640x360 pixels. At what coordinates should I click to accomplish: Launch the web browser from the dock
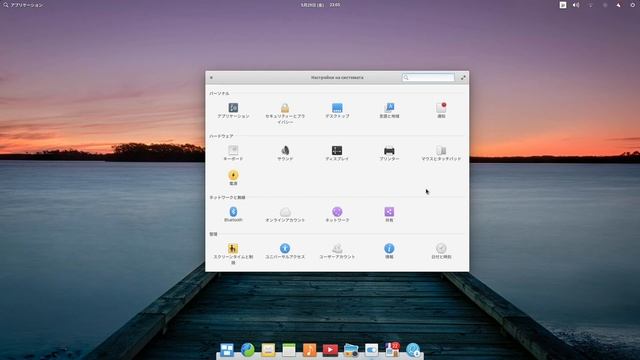247,350
